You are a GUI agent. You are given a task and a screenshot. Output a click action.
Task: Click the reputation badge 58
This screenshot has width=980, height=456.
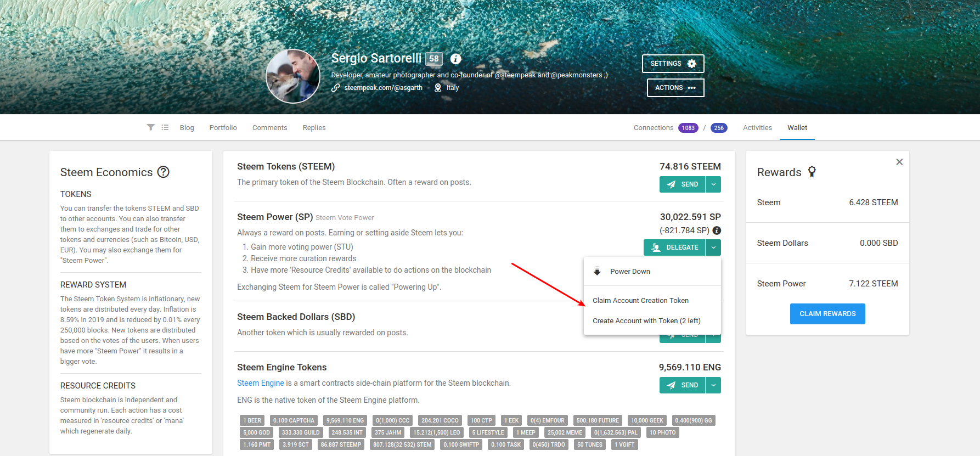point(434,59)
